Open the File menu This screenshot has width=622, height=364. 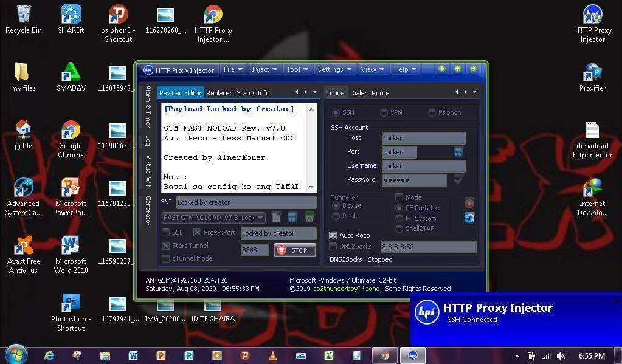coord(233,69)
